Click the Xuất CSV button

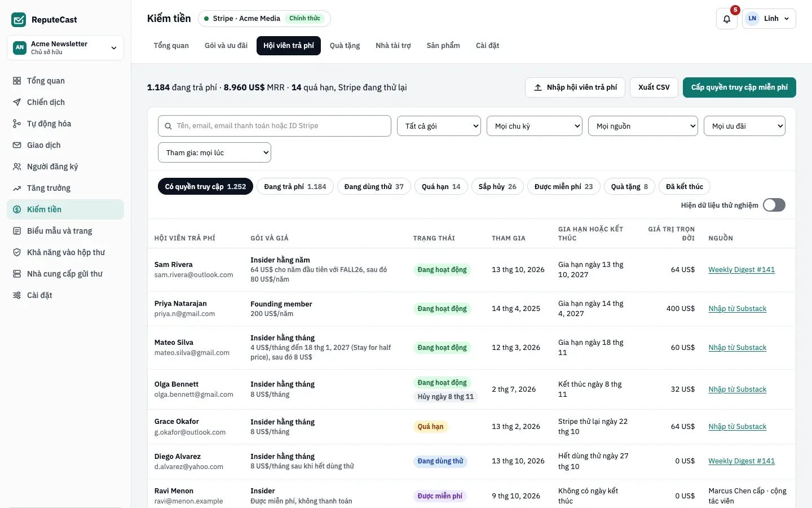[654, 87]
